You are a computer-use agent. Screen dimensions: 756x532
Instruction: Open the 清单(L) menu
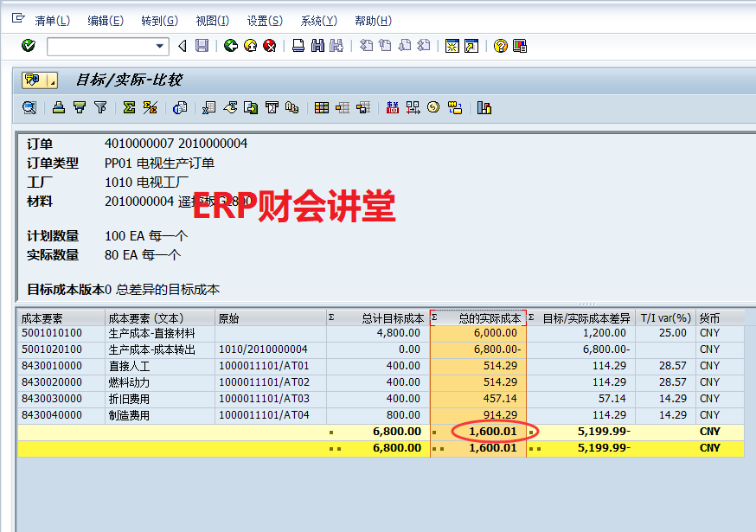pos(52,21)
